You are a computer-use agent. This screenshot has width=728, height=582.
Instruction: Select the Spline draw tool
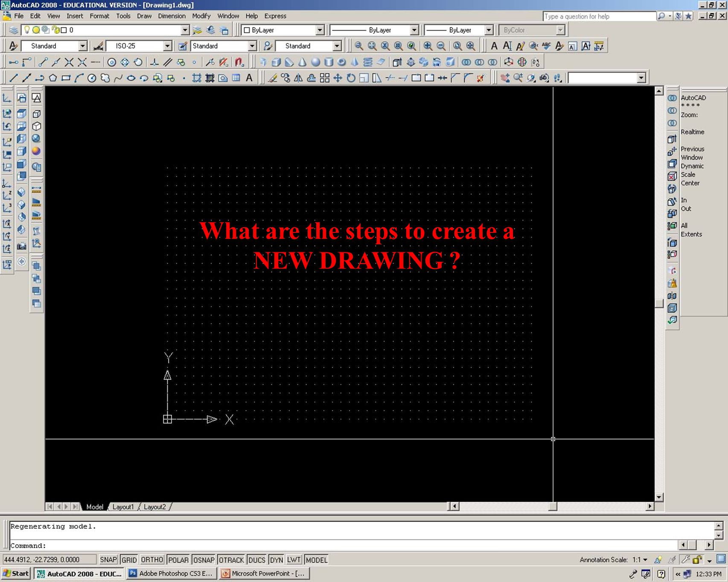pyautogui.click(x=118, y=78)
